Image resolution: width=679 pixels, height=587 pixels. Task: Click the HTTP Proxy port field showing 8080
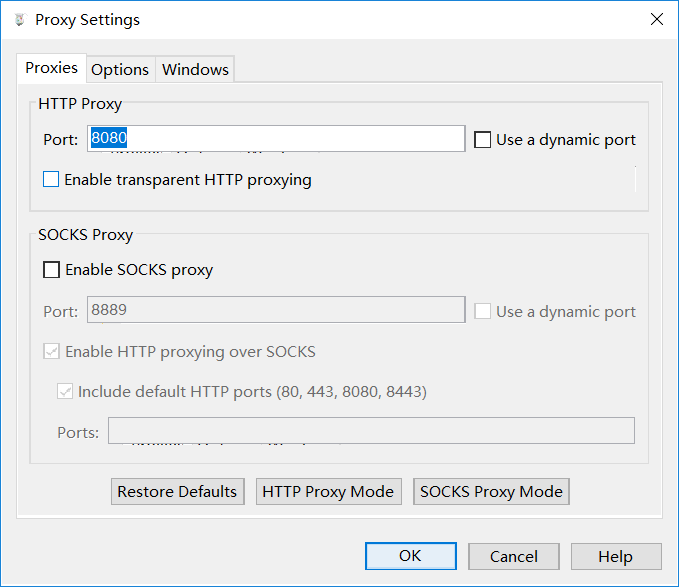(276, 139)
